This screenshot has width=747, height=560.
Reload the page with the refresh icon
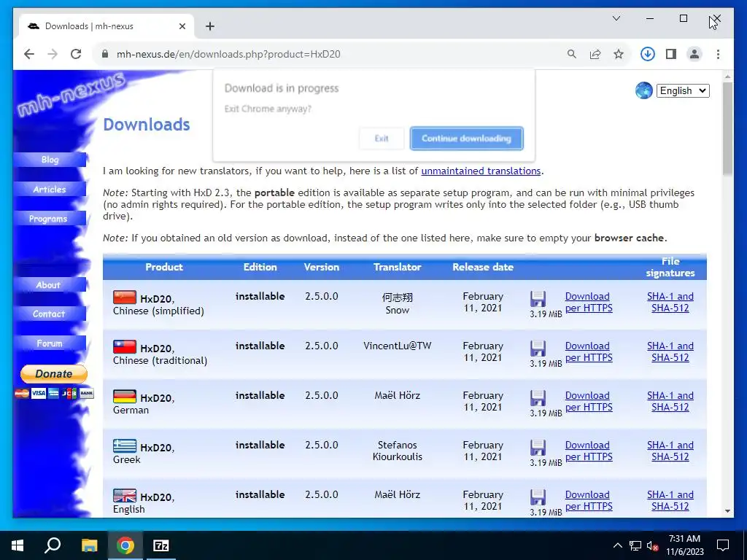(76, 54)
